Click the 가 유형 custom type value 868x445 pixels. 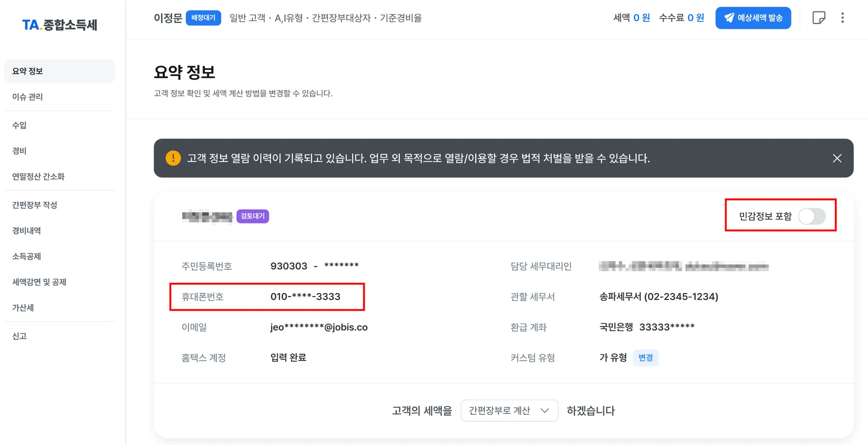coord(613,358)
